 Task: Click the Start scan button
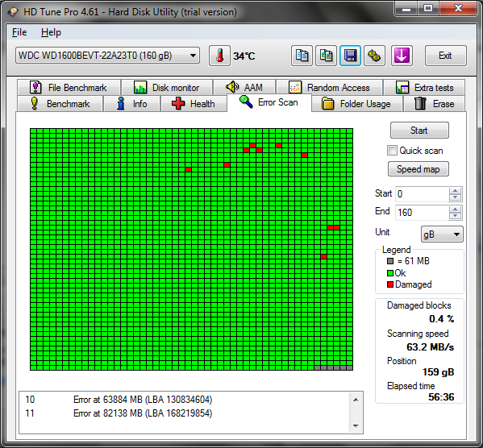click(x=419, y=131)
